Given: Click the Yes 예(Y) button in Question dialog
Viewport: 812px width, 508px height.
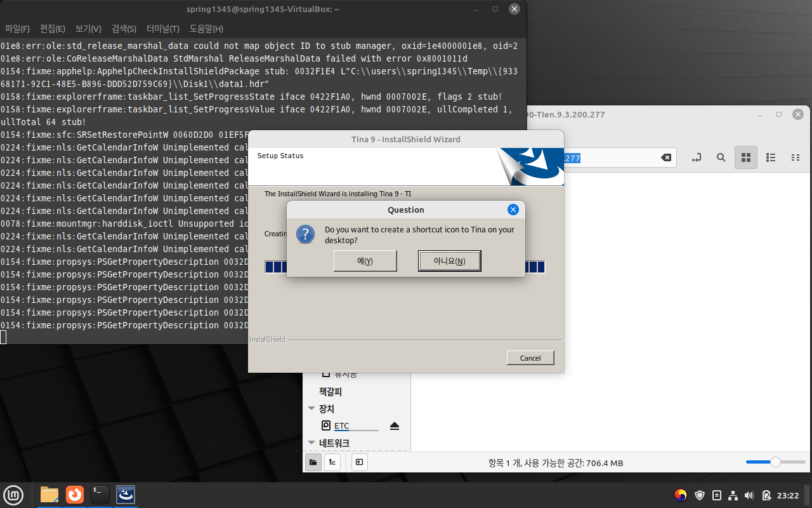Looking at the screenshot, I should point(365,261).
